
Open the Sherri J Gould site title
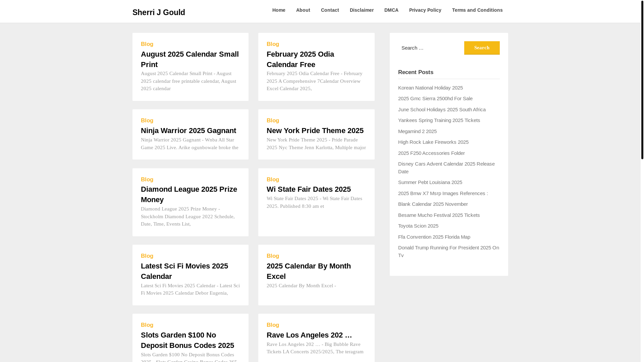pos(159,12)
